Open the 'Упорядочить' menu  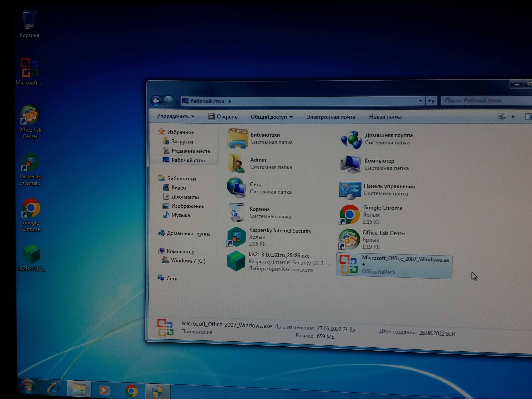(x=176, y=116)
